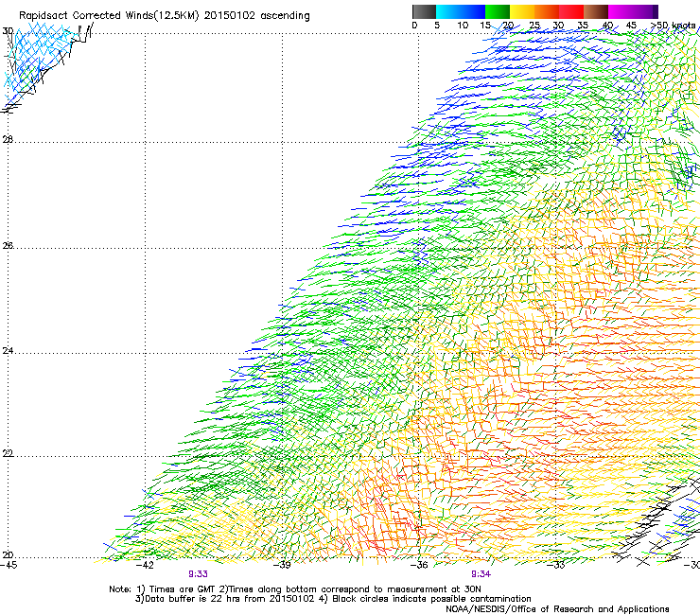The image size is (700, 615).
Task: Click the red 30-35 knots color band
Action: 571,11
